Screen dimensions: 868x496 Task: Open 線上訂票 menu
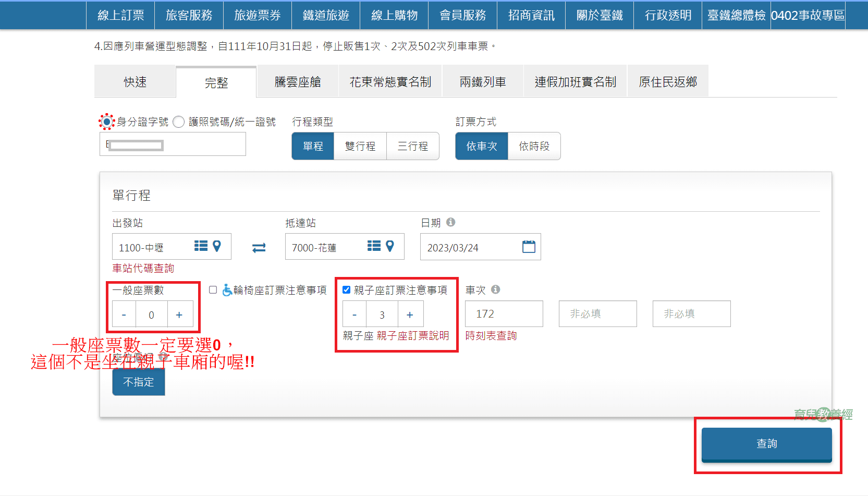coord(120,15)
